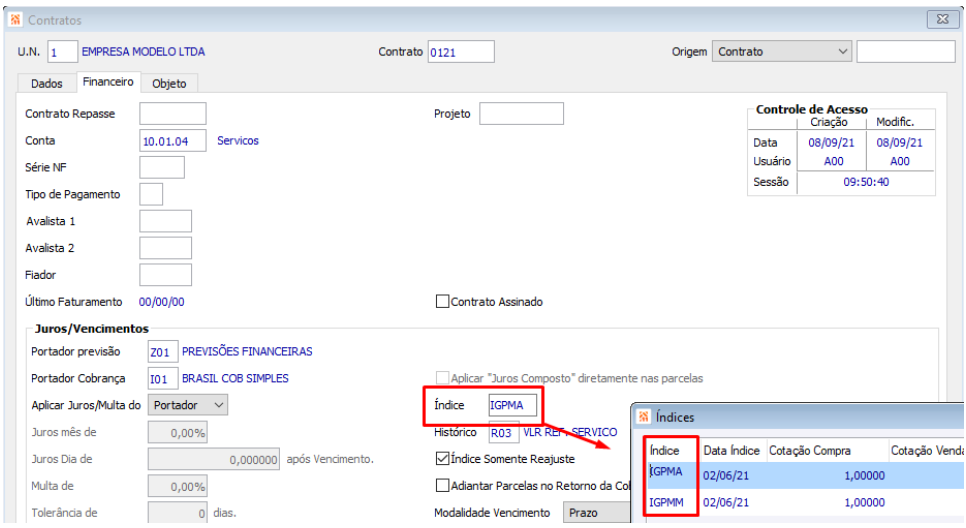Click Portador Cobrança field I01
The width and height of the screenshot is (966, 528).
tap(163, 378)
